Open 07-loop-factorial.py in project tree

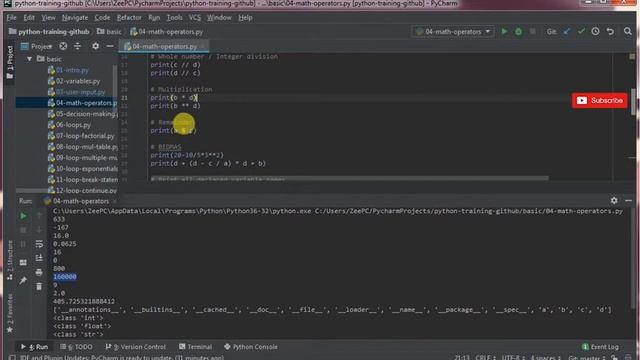tap(81, 136)
